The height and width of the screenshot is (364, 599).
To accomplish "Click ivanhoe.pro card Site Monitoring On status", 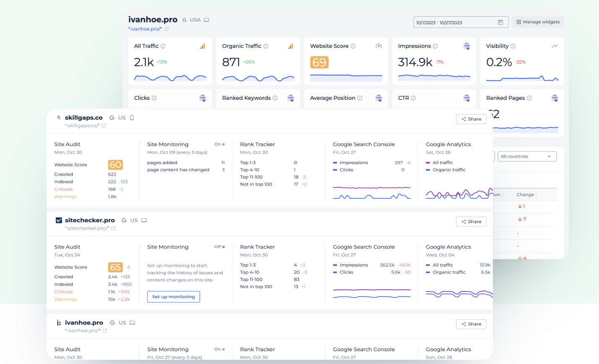I will click(x=219, y=349).
